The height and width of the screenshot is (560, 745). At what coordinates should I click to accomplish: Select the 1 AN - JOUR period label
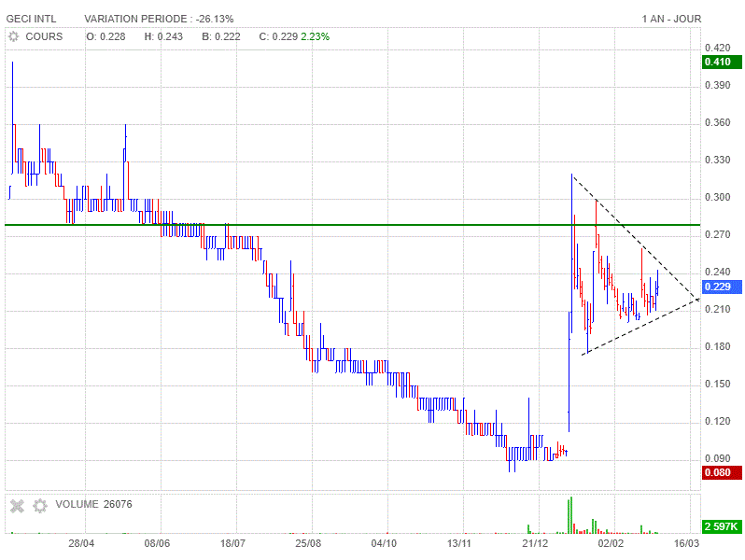tap(671, 19)
